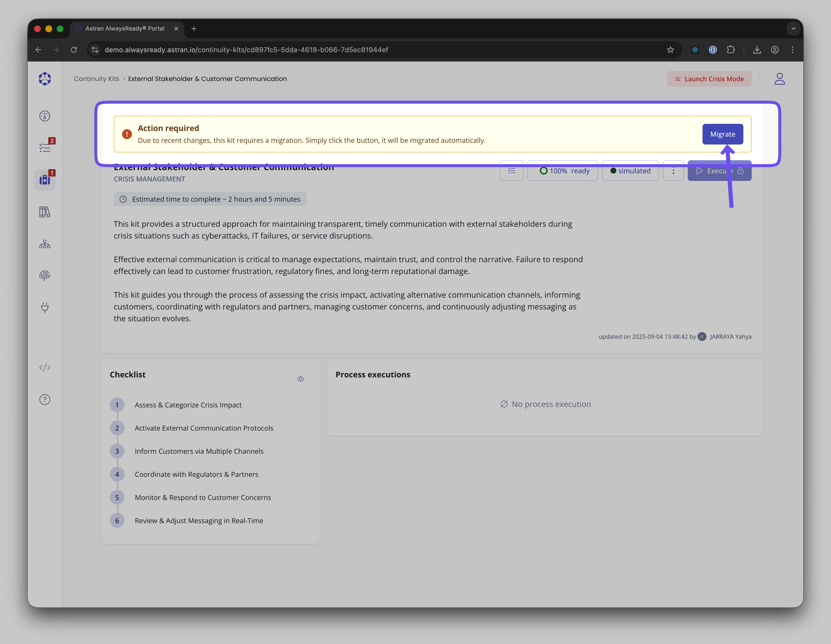The image size is (831, 644).
Task: Open the plug integrations sidebar icon
Action: (x=45, y=307)
